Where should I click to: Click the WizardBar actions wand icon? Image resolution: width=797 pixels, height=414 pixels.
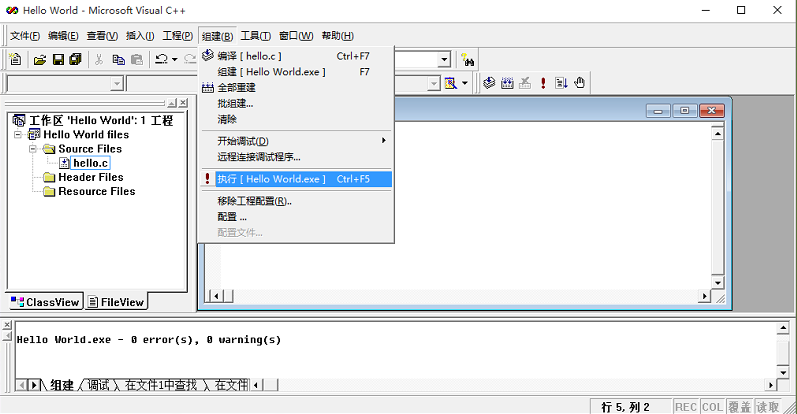click(450, 83)
